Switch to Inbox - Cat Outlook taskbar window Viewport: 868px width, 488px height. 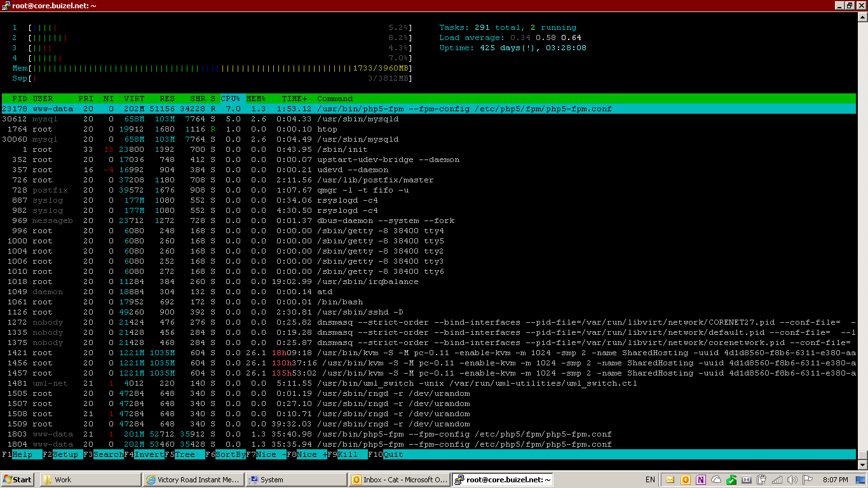(x=399, y=480)
